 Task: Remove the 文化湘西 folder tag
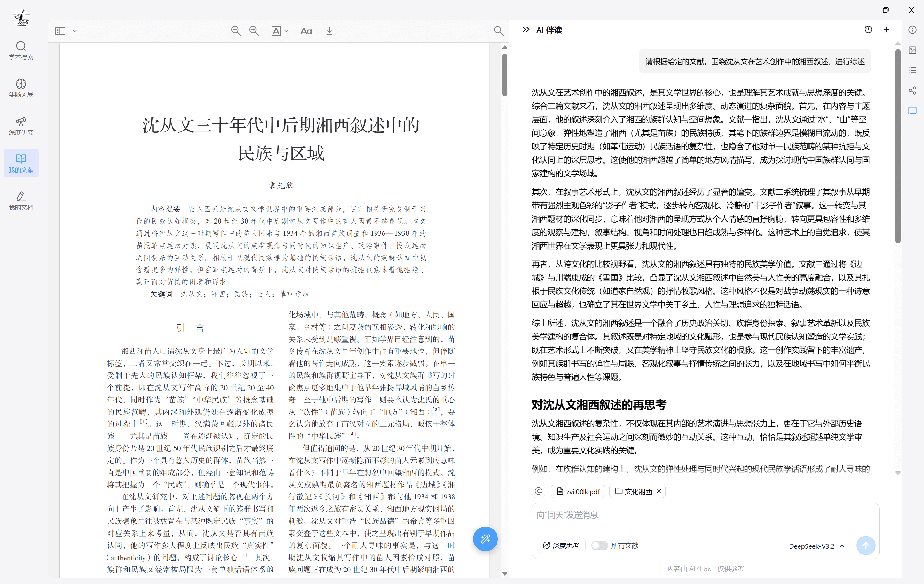point(659,491)
